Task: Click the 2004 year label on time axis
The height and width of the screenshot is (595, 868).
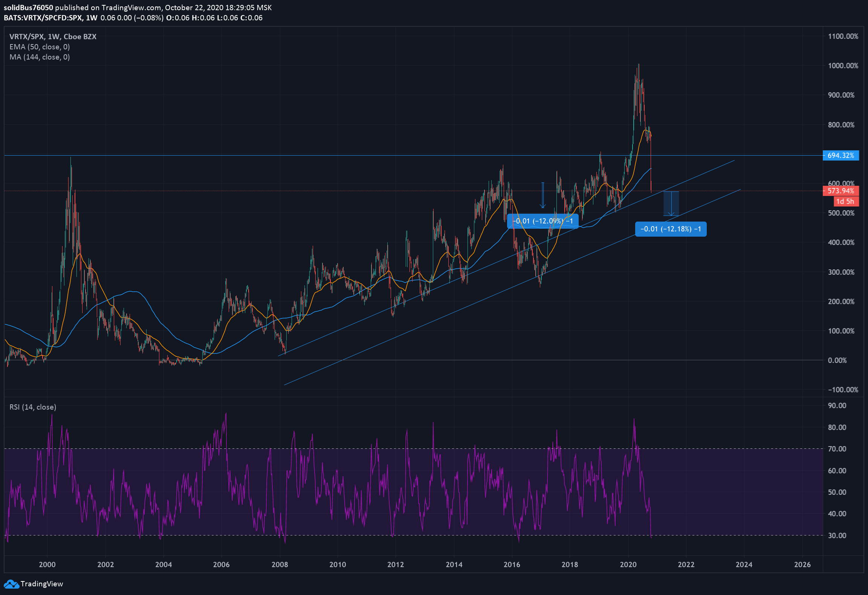Action: click(164, 564)
